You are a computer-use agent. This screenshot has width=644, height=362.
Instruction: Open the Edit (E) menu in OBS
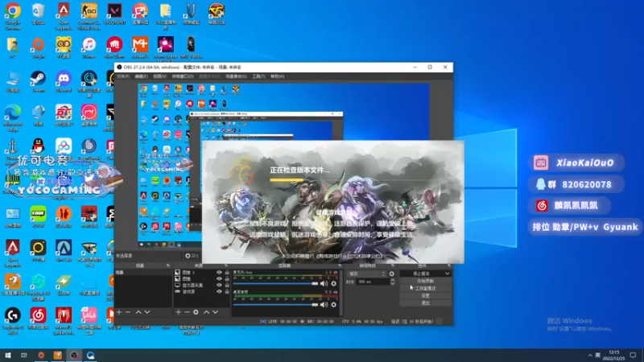tap(141, 76)
